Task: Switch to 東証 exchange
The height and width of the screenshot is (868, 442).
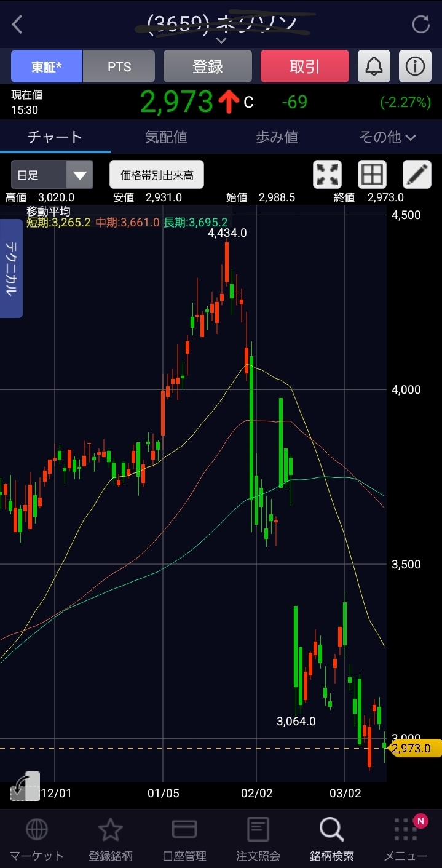Action: click(47, 66)
